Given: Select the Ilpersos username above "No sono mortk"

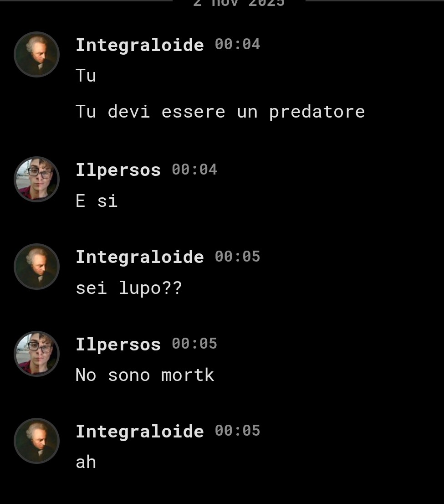Looking at the screenshot, I should 118,345.
